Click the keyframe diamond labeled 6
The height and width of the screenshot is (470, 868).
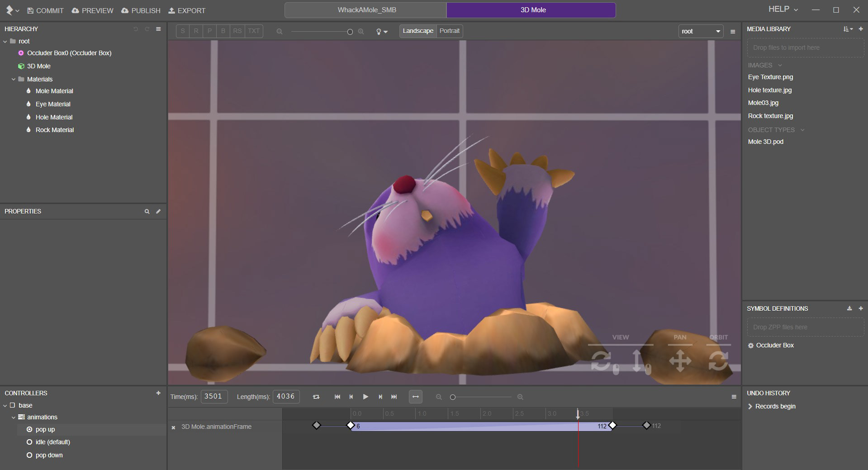tap(351, 426)
